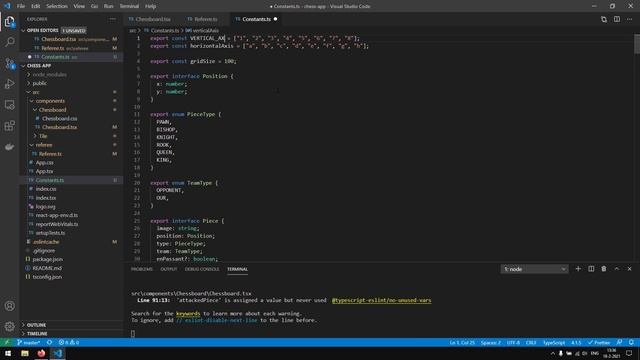This screenshot has height=360, width=640.
Task: Open tsconfig.json in the explorer tree
Action: coord(47,277)
